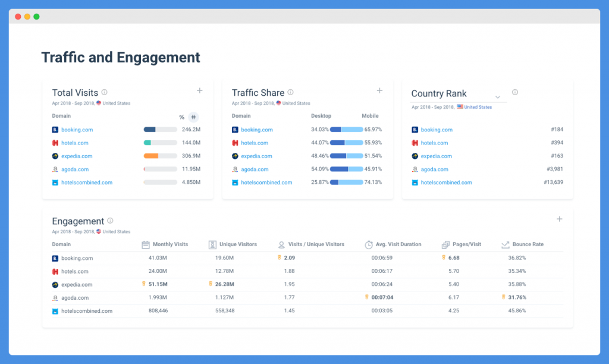Viewport: 609px width, 364px height.
Task: Click the plus icon on Engagement card
Action: pos(559,219)
